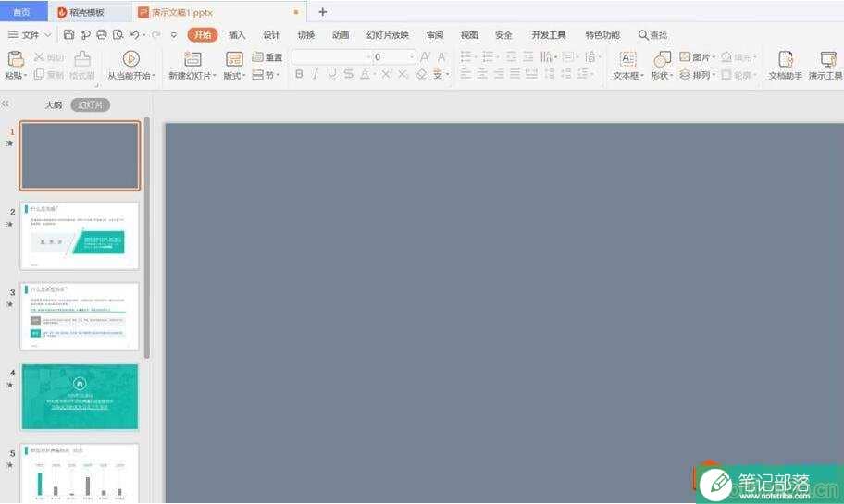Image resolution: width=844 pixels, height=504 pixels.
Task: Toggle underline text formatting
Action: [331, 74]
